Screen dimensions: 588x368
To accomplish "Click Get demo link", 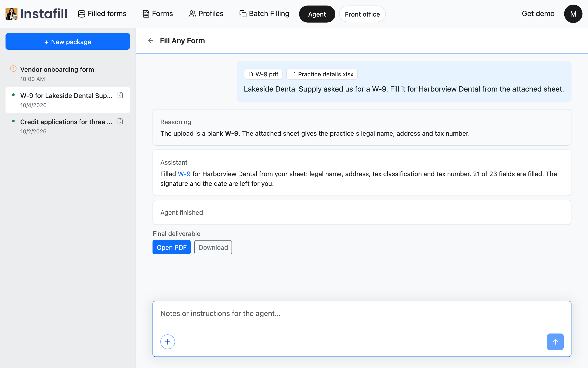I will coord(538,14).
